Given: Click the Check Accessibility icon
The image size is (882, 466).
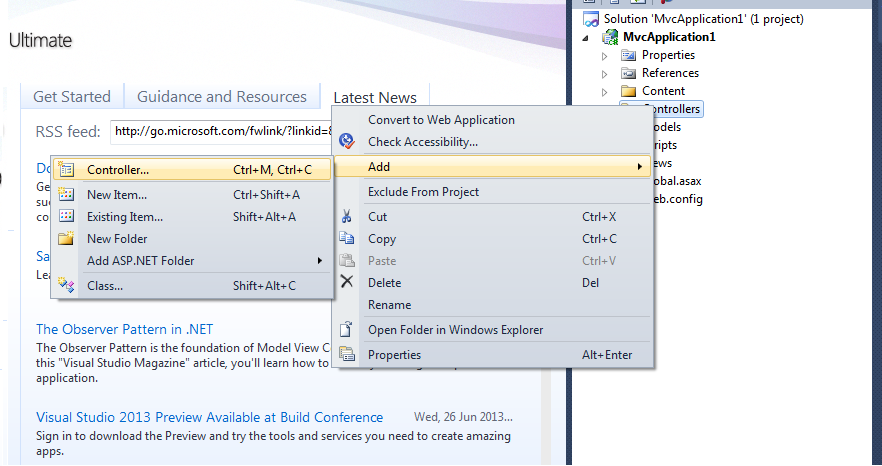Looking at the screenshot, I should (346, 141).
